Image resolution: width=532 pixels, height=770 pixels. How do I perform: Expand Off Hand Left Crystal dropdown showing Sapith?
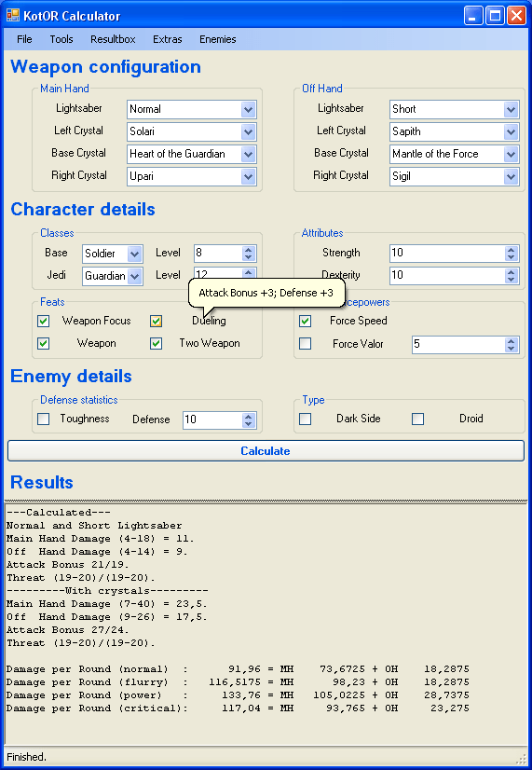click(x=511, y=131)
